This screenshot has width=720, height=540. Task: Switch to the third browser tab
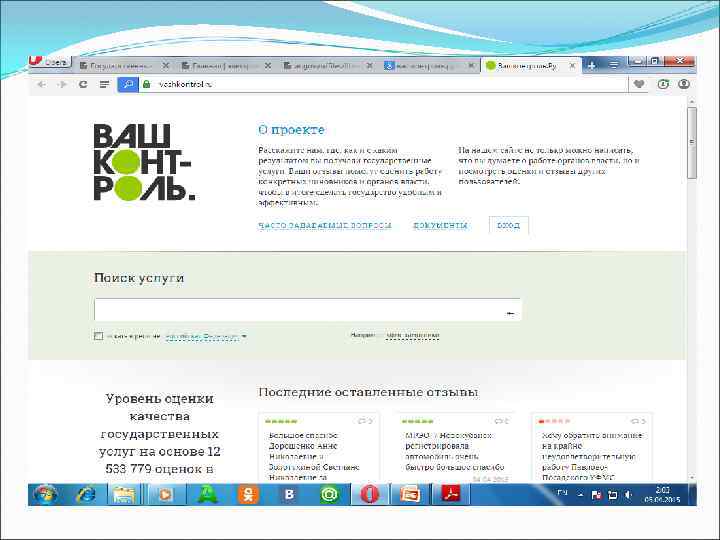point(327,66)
